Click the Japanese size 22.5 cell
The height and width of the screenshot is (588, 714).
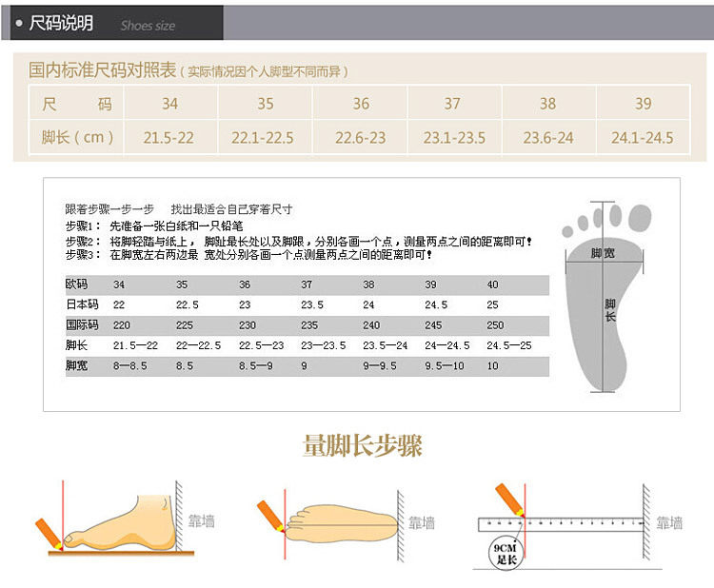[x=188, y=304]
